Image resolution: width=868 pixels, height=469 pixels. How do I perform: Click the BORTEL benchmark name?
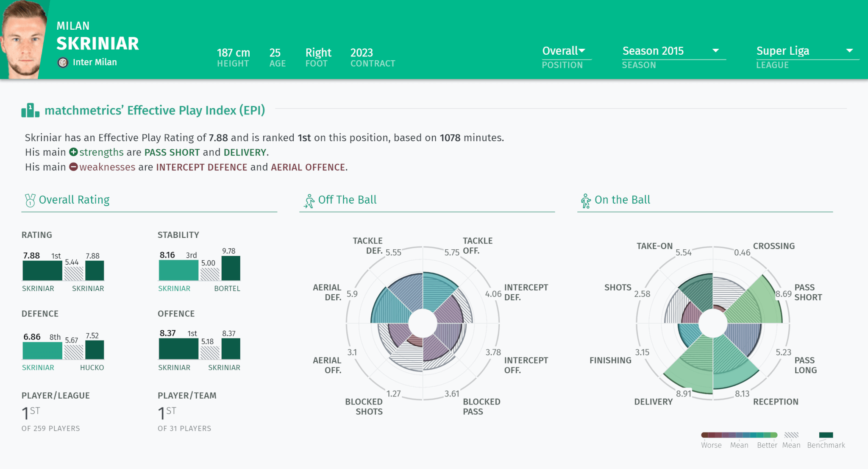tap(227, 288)
